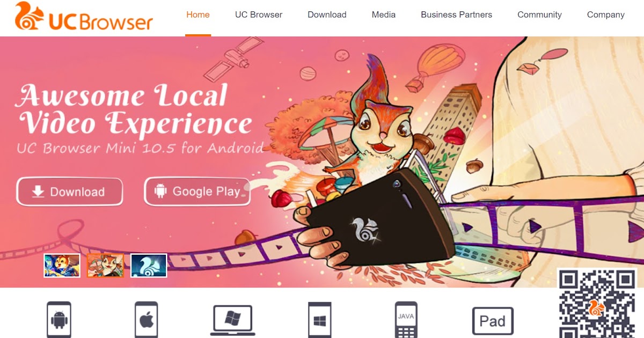Select the Windows Phone platform icon
Viewport: 644px width, 338px height.
coord(320,320)
